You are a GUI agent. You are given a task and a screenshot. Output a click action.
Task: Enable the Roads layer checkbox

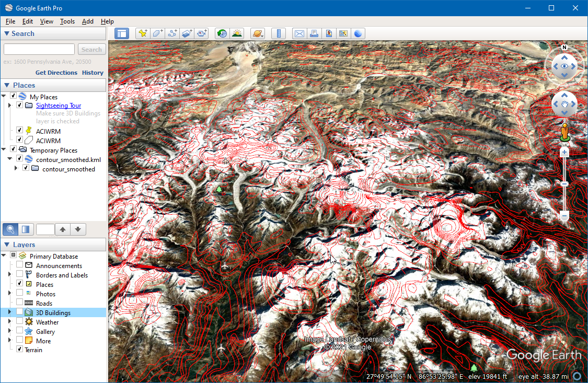(20, 303)
